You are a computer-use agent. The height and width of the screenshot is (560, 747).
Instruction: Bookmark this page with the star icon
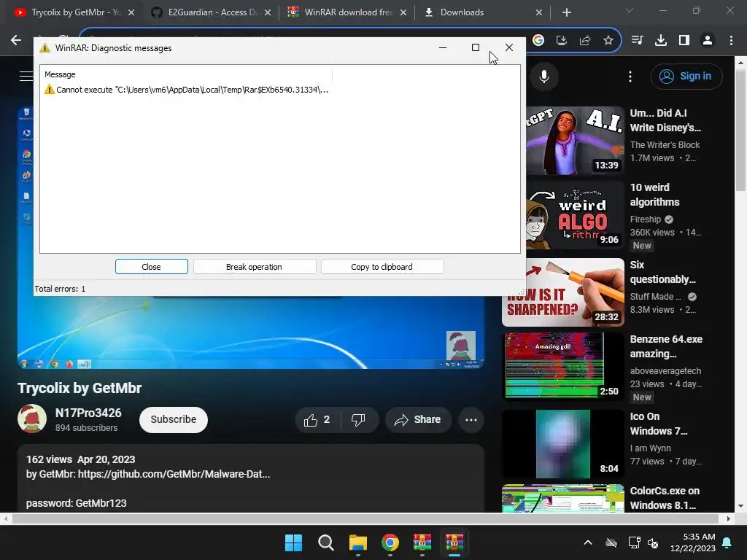pos(608,41)
